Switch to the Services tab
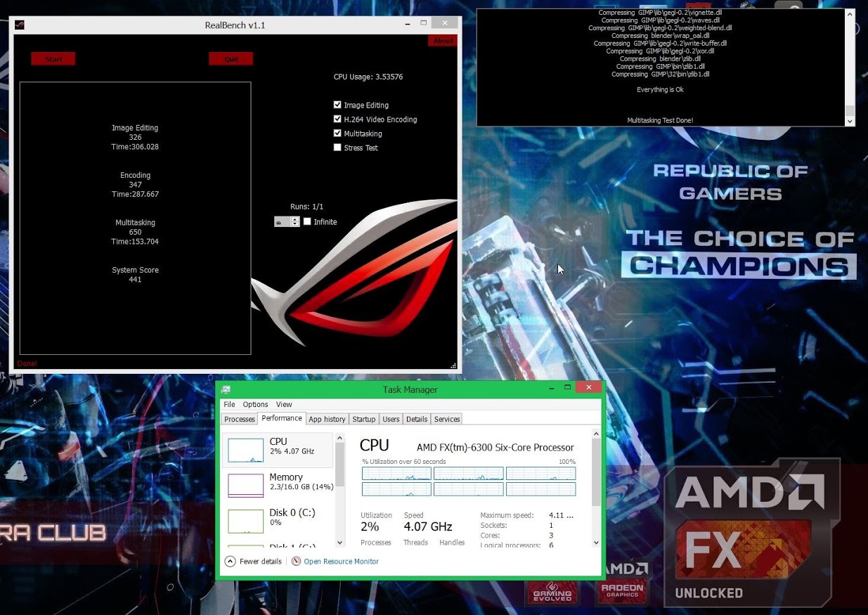The image size is (868, 615). click(447, 419)
